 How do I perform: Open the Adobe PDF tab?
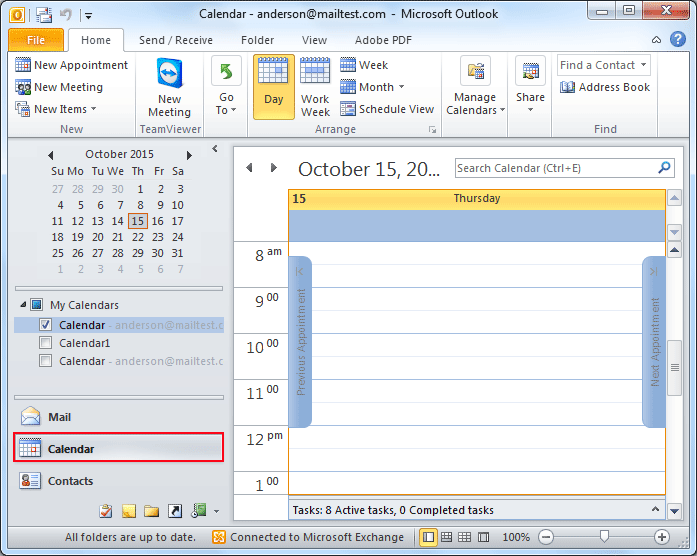tap(383, 40)
